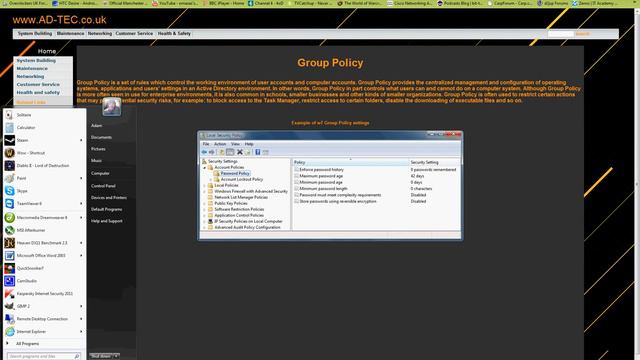Click Maintenance in the top navigation bar
Image resolution: width=640 pixels, height=360 pixels.
coord(70,33)
